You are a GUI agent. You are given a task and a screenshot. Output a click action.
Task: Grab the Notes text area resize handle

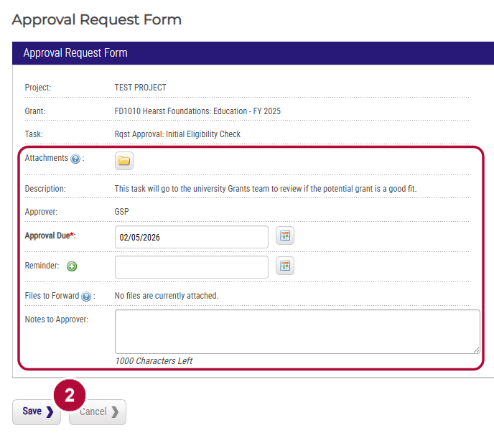(476, 350)
